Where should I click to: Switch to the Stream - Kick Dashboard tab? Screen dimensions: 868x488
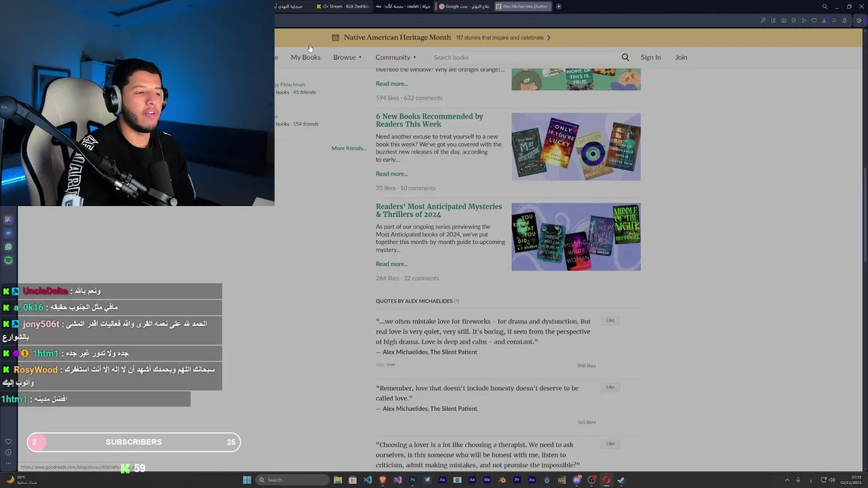click(x=343, y=7)
